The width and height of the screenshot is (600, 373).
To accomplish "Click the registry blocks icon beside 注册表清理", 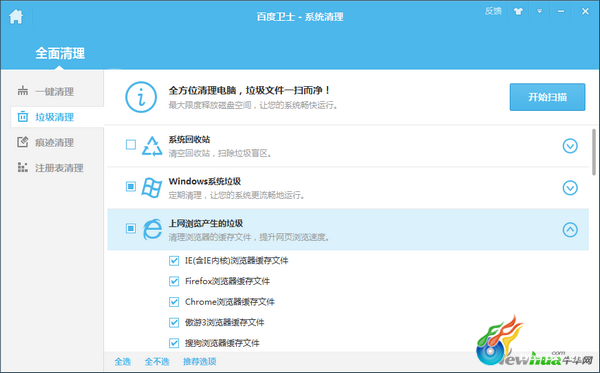I will 23,167.
